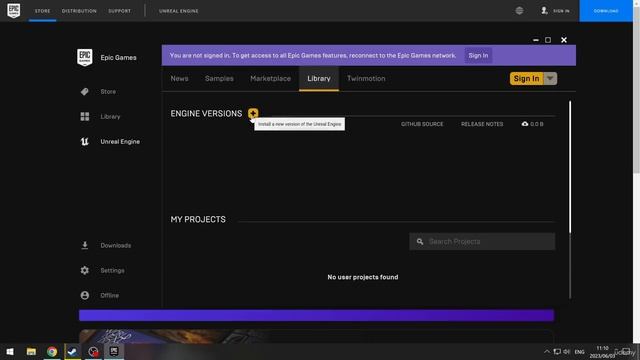Open the red recorder taskbar icon

point(93,351)
